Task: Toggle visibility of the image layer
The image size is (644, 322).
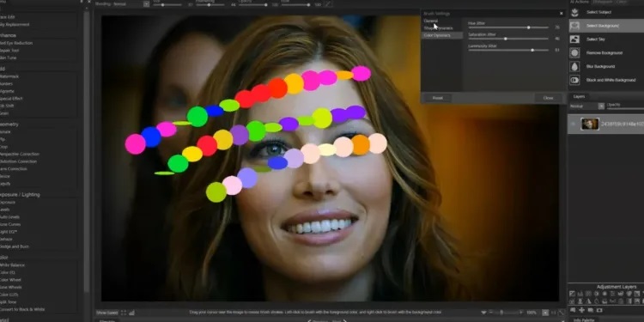Action: [574, 124]
